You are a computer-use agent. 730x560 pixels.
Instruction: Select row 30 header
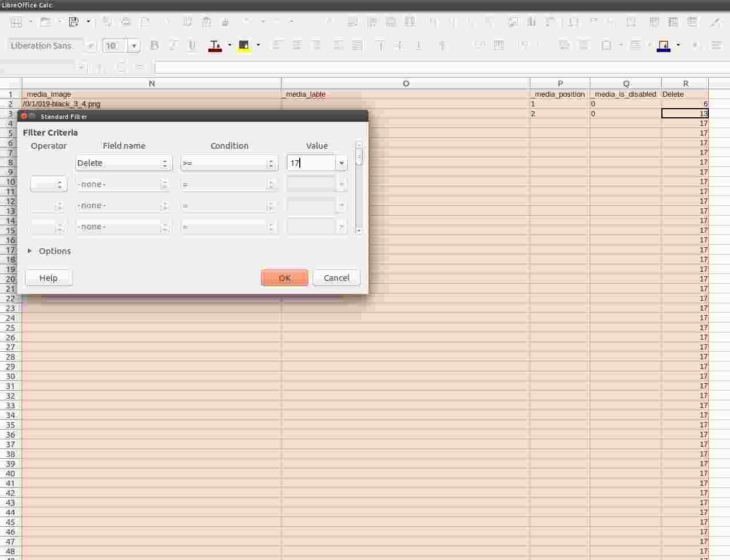click(11, 376)
